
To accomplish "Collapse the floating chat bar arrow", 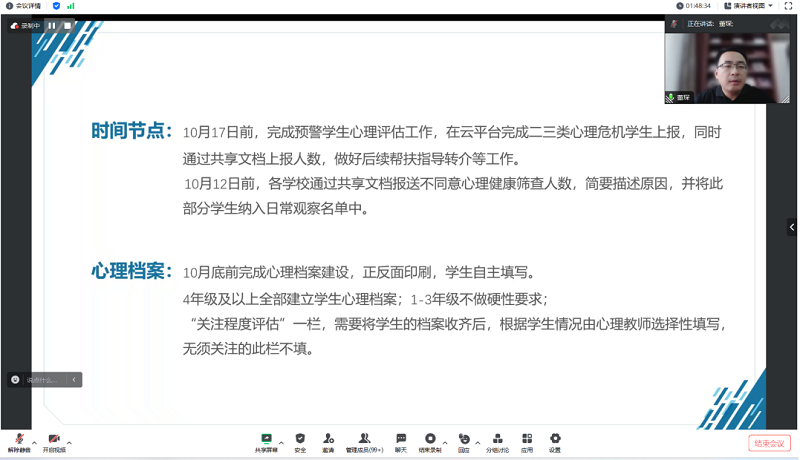I will 74,380.
